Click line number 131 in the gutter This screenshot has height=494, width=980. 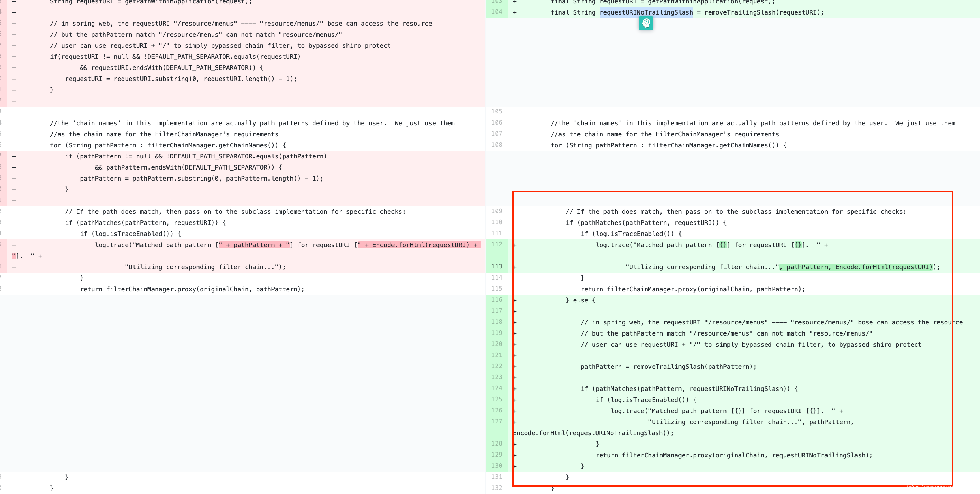click(497, 477)
